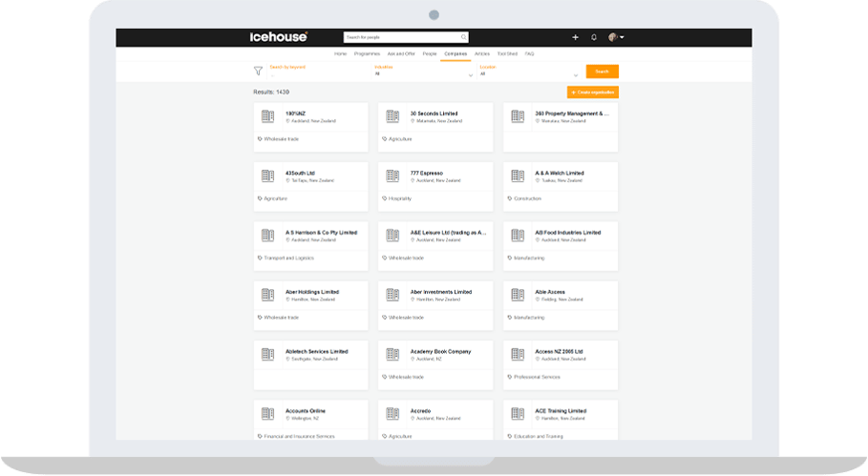868x476 pixels.
Task: Click building icon of A S Harrison & Co
Action: click(x=268, y=235)
